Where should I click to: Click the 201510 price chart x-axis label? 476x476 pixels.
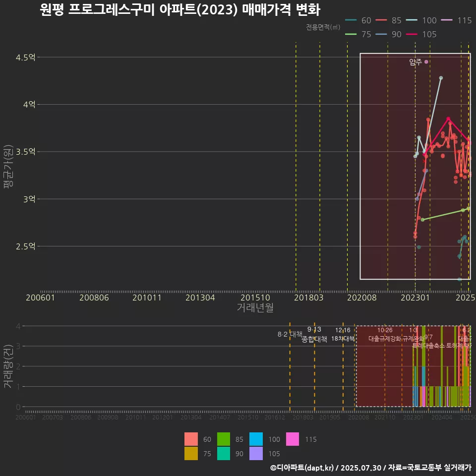255,297
